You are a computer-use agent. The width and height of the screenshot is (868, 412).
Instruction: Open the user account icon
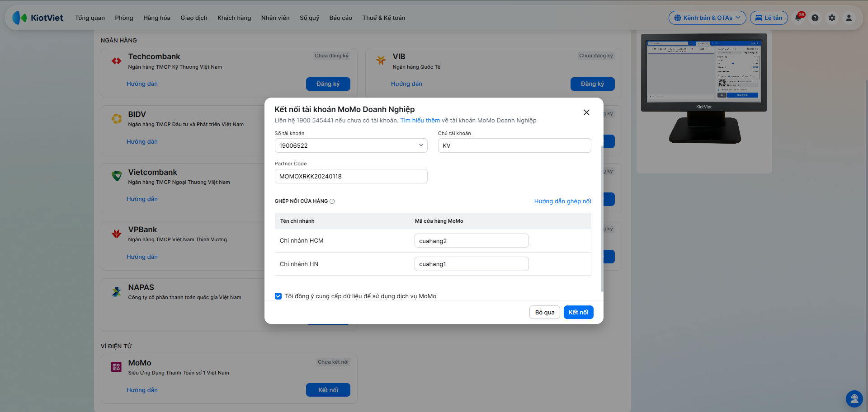click(x=849, y=18)
